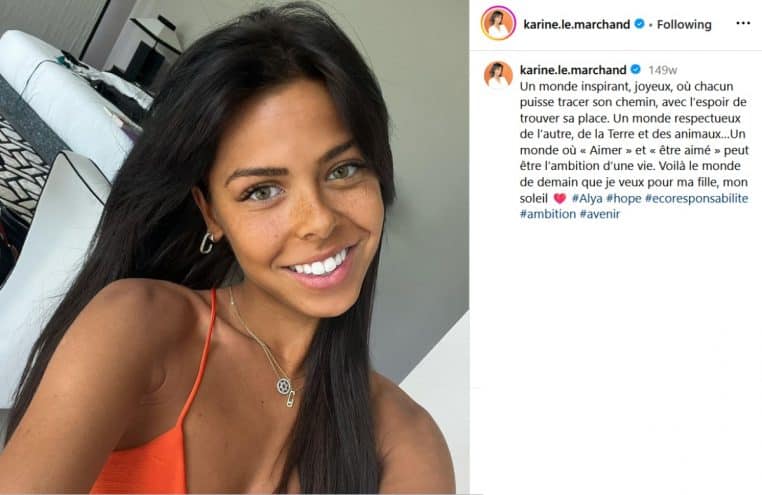Open the header profile avatar with story ring

click(x=498, y=23)
